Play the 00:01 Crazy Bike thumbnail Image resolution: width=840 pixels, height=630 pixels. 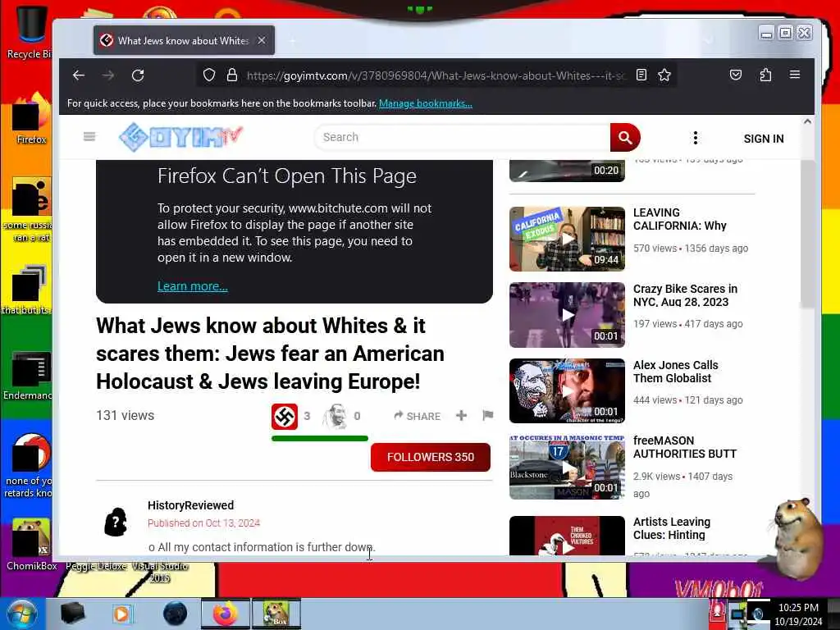[567, 315]
